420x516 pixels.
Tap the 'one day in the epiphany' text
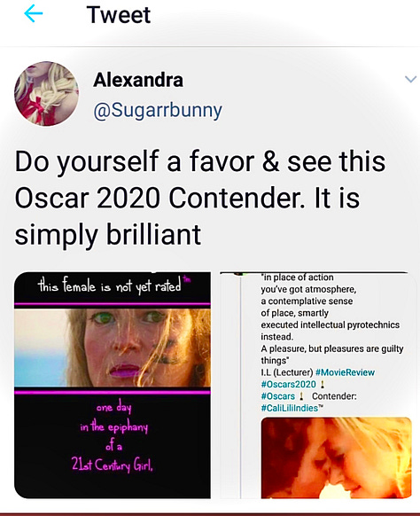point(113,418)
